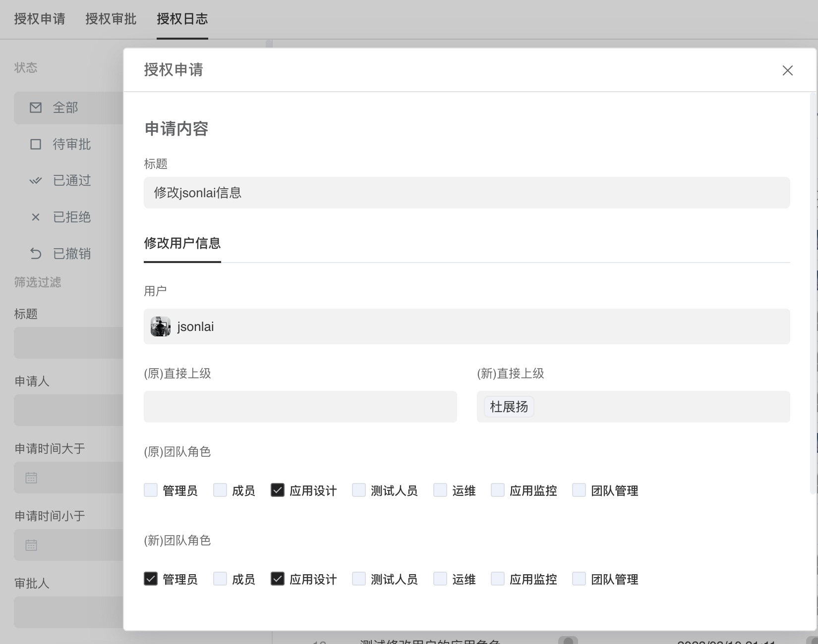Click the double-check icon beside 已通过
Screen dimensions: 818x644
[36, 181]
